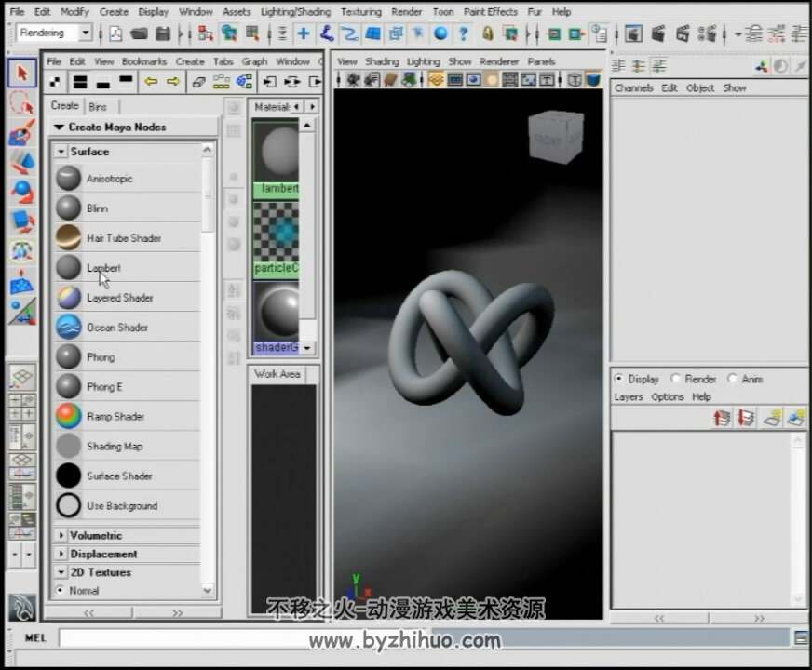
Task: Activate the Move tool
Action: 21,162
